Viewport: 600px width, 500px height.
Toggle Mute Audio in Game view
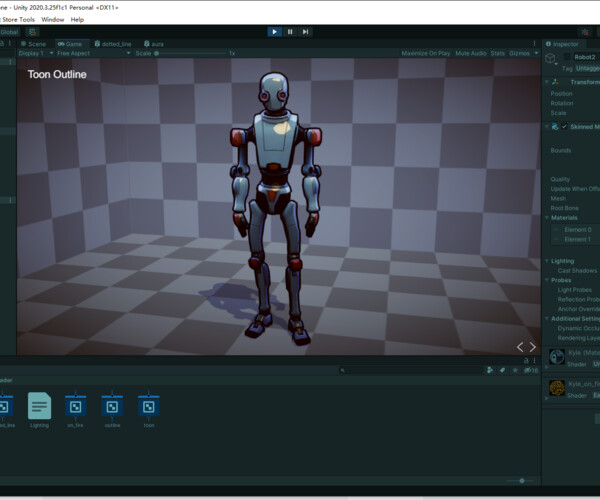point(470,53)
